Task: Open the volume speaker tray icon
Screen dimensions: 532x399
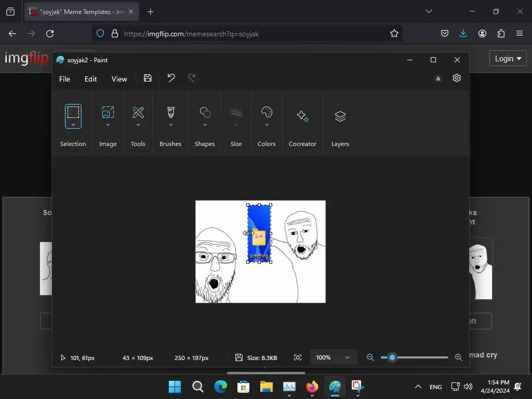Action: pyautogui.click(x=468, y=387)
